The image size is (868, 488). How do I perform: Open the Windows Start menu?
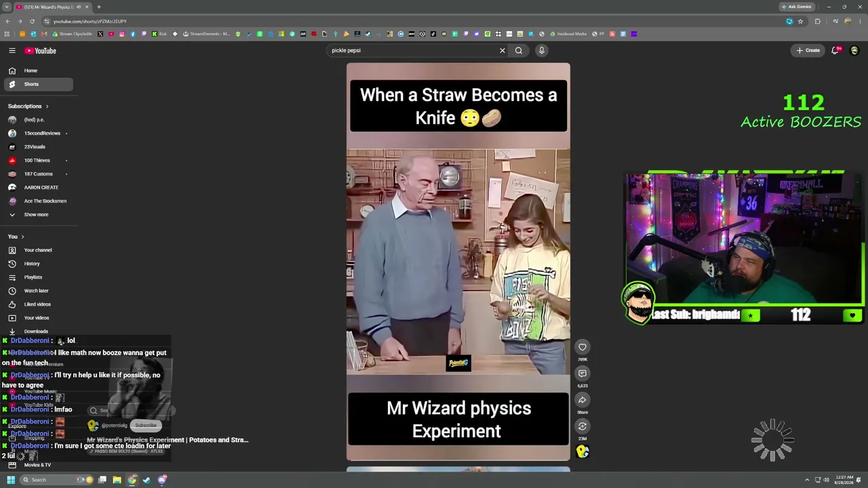click(11, 480)
